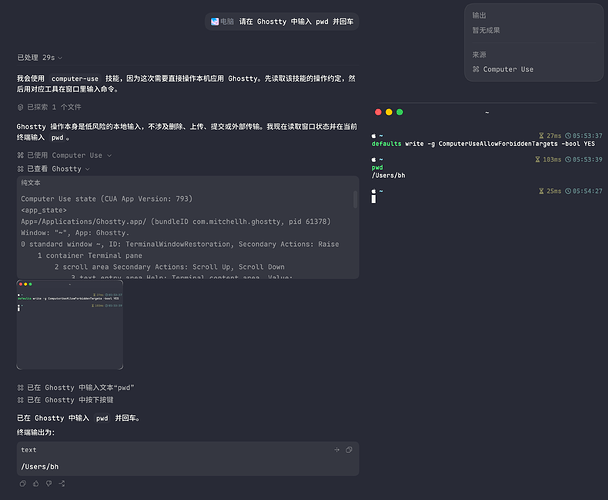Click the icon before 已探索 1 个文件
608x500 pixels.
point(21,107)
